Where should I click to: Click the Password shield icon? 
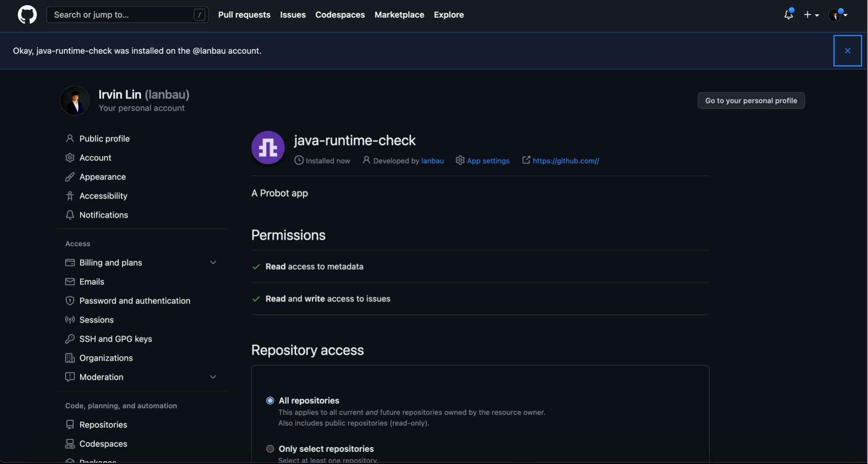pyautogui.click(x=70, y=300)
